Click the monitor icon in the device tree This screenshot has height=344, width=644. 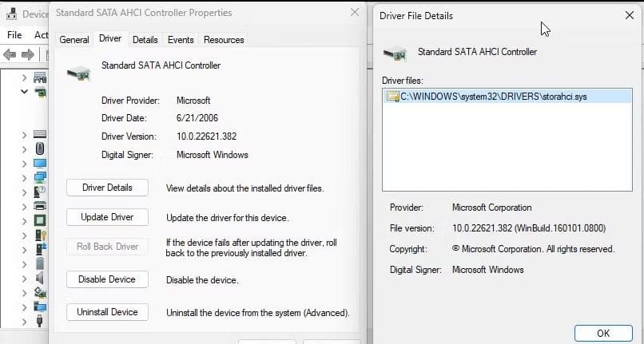(x=40, y=163)
